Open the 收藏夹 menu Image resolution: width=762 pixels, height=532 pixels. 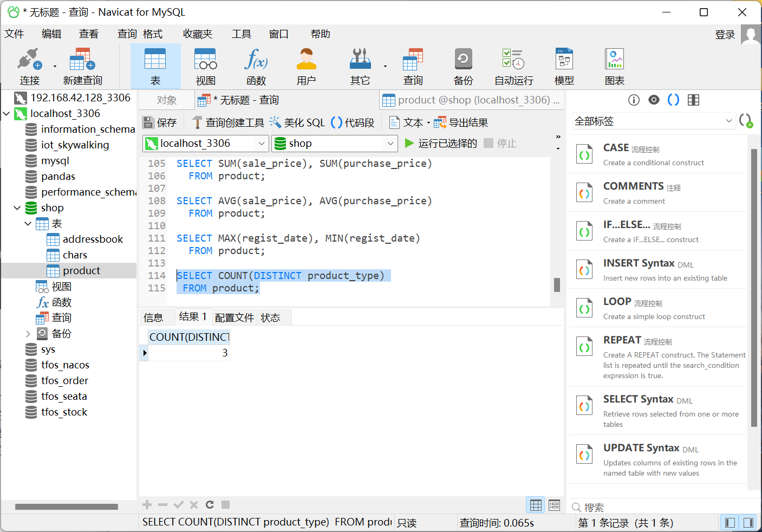pyautogui.click(x=198, y=34)
